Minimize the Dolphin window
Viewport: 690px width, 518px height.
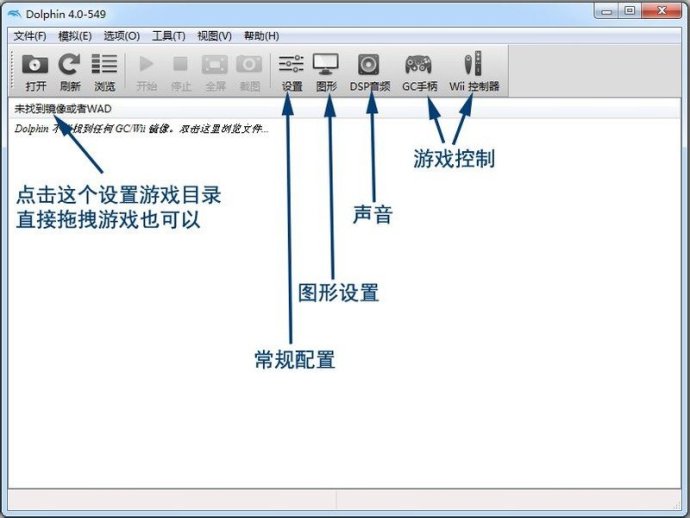pyautogui.click(x=606, y=11)
